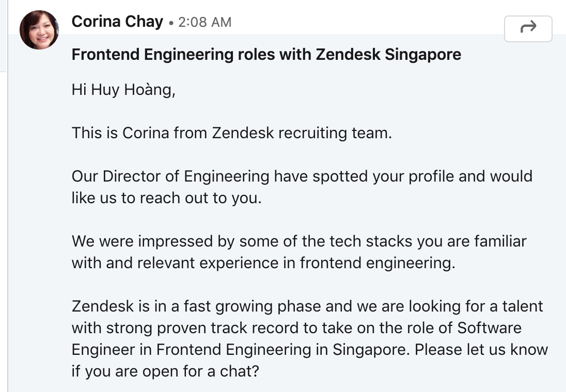
Task: Click the words "spotted your profile"
Action: tap(382, 176)
